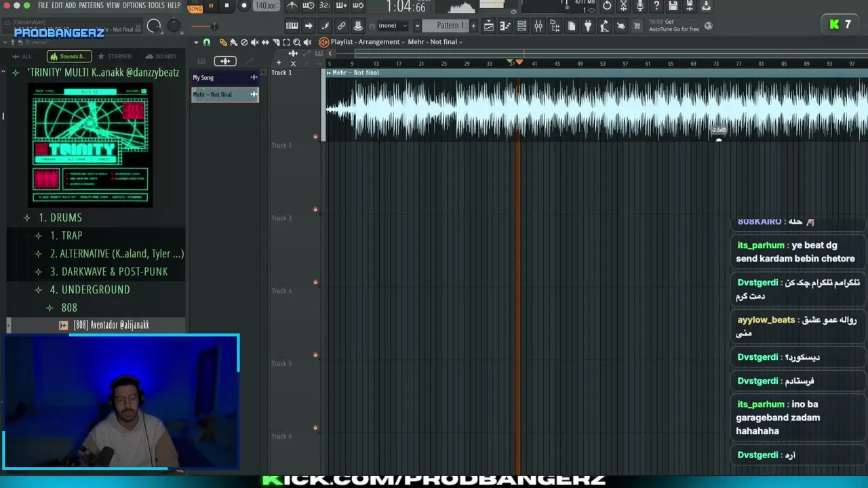Viewport: 868px width, 488px height.
Task: Select the My Song picker item
Action: point(224,78)
